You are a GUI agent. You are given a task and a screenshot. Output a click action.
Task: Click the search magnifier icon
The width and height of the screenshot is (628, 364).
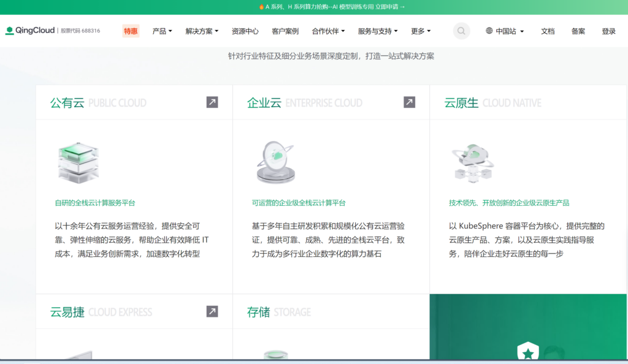tap(461, 31)
